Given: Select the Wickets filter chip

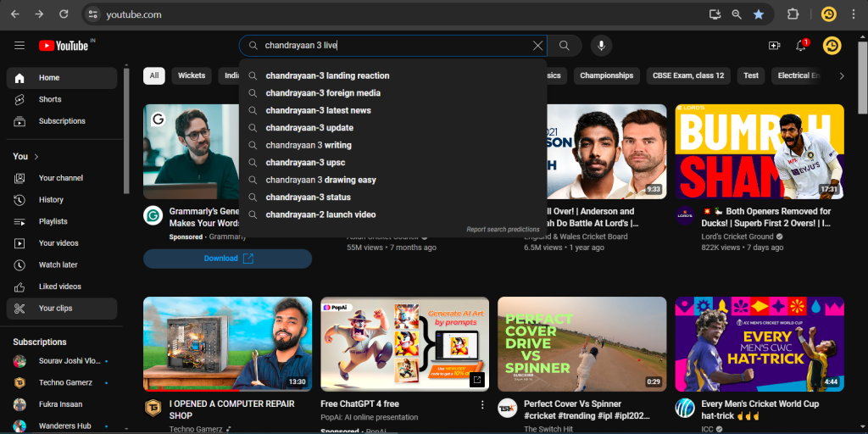Looking at the screenshot, I should click(x=192, y=75).
